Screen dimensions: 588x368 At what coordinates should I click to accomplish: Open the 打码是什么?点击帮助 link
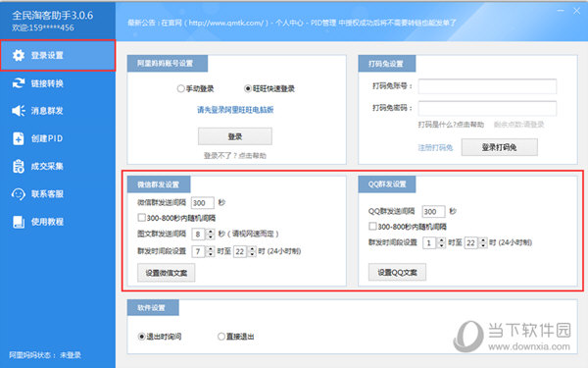click(451, 125)
